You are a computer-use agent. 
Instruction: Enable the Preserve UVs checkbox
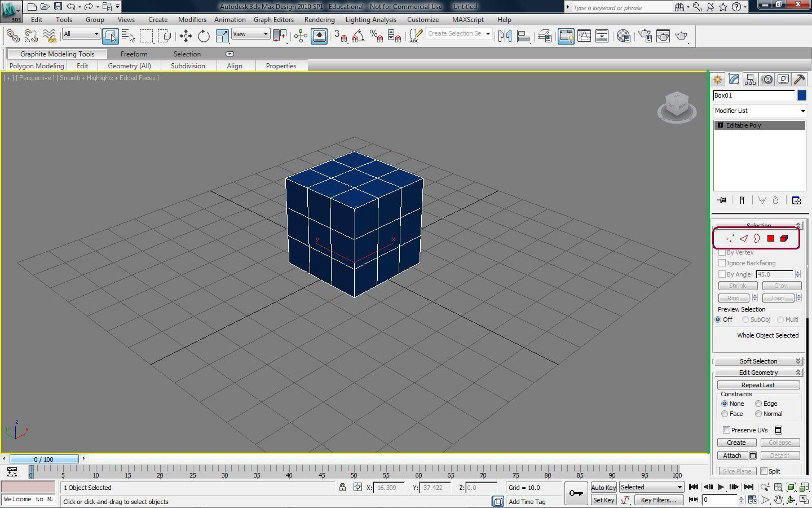point(727,430)
